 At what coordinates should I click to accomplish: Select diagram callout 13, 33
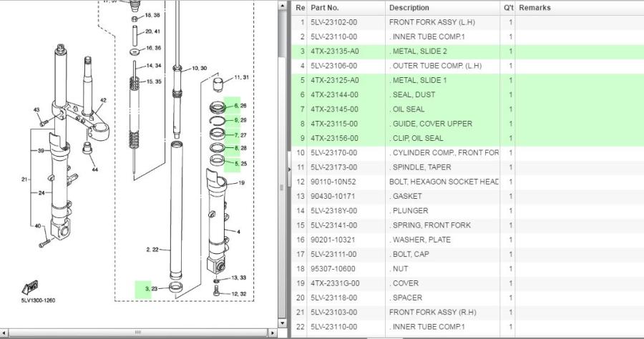[x=238, y=277]
